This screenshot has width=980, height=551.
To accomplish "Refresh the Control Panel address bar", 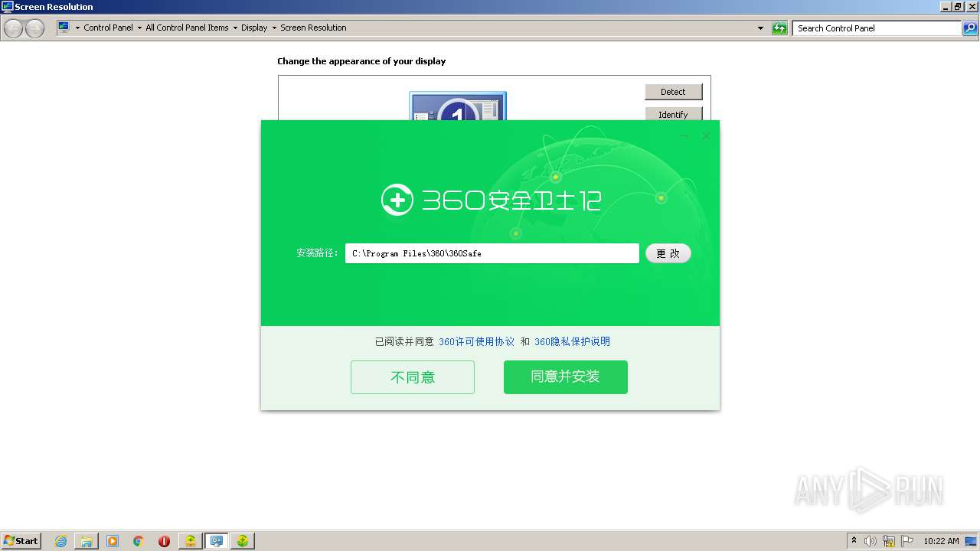I will pos(779,28).
